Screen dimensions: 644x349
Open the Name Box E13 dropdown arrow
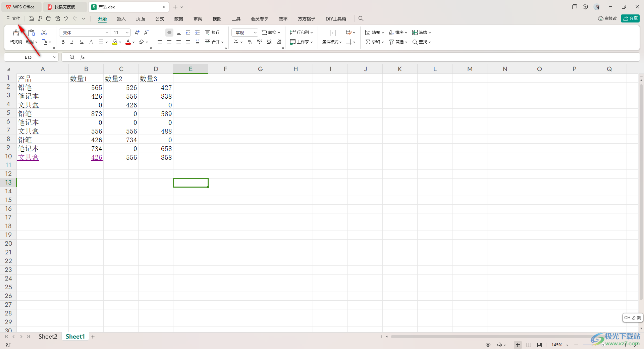point(55,57)
